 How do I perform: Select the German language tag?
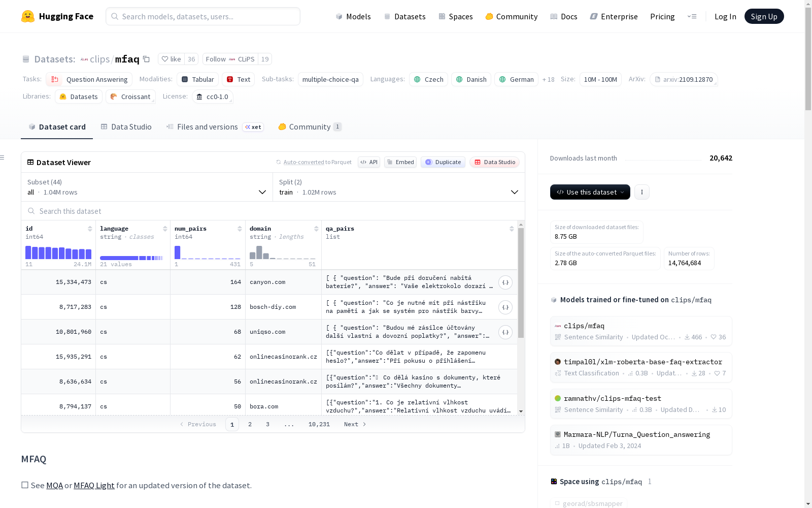[517, 79]
